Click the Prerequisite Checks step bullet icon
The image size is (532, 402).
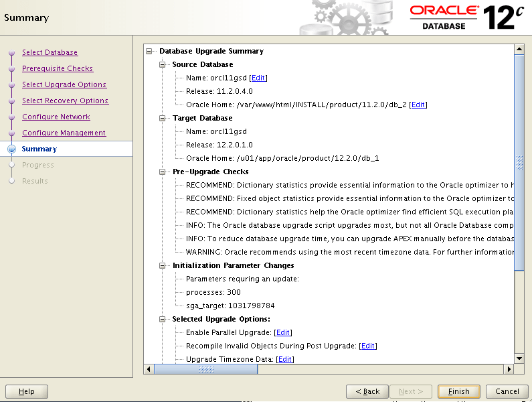tap(12, 68)
